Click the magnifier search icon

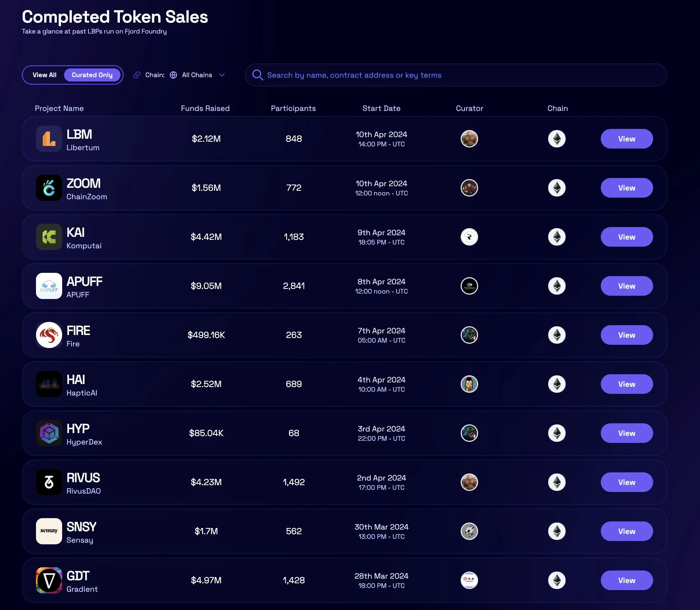tap(257, 75)
